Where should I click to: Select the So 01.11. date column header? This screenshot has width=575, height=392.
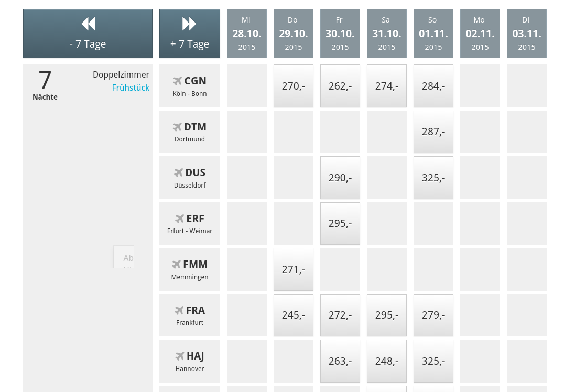(433, 34)
